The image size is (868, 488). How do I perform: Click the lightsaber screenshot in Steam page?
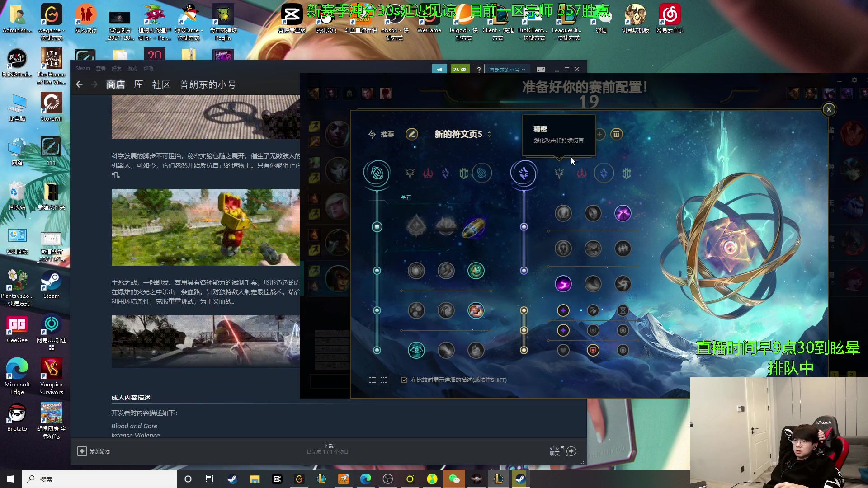pyautogui.click(x=206, y=342)
